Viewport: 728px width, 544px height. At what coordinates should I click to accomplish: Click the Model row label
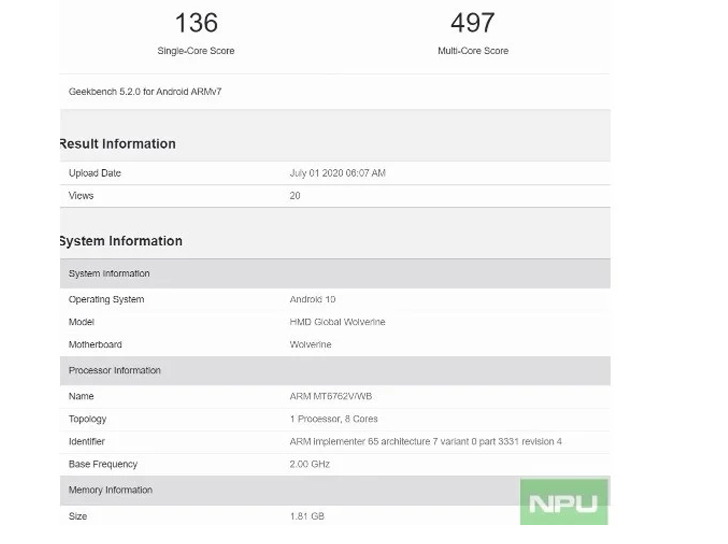coord(81,322)
